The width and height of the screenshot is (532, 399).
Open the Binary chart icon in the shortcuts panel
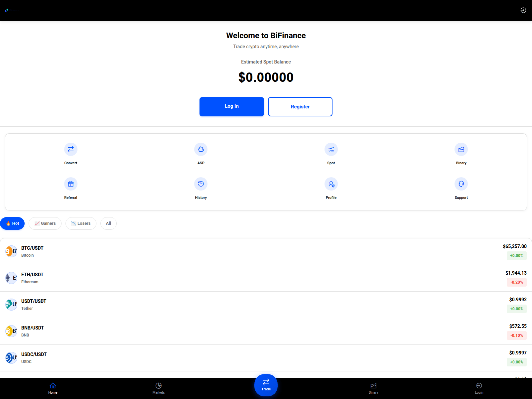(x=461, y=149)
